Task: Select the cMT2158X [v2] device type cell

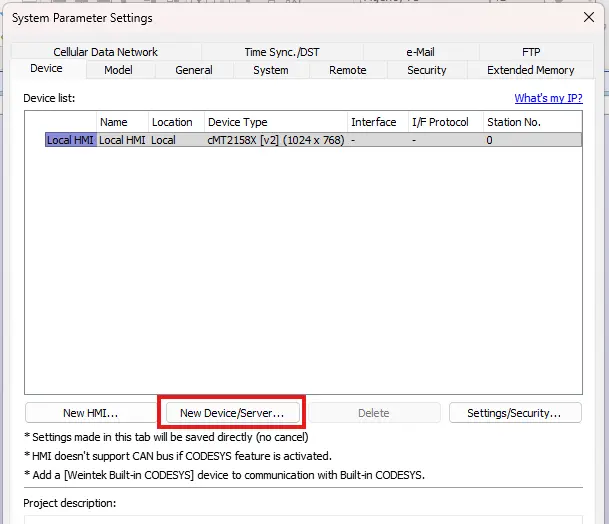Action: pos(276,140)
